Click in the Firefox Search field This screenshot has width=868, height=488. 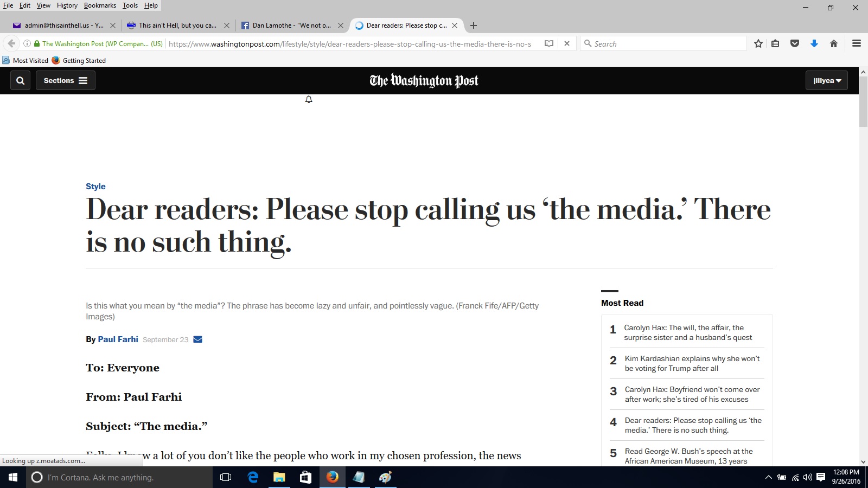click(667, 44)
